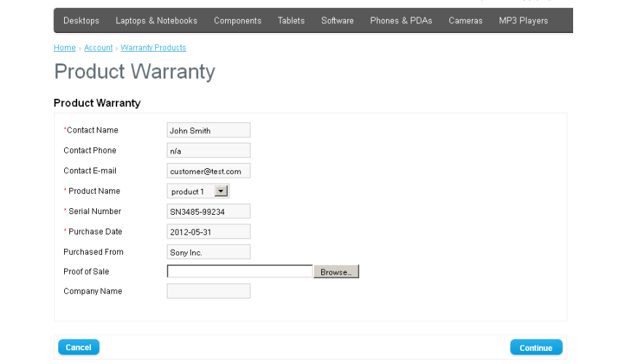Follow the Warranty Products breadcrumb link
The width and height of the screenshot is (619, 364).
153,47
